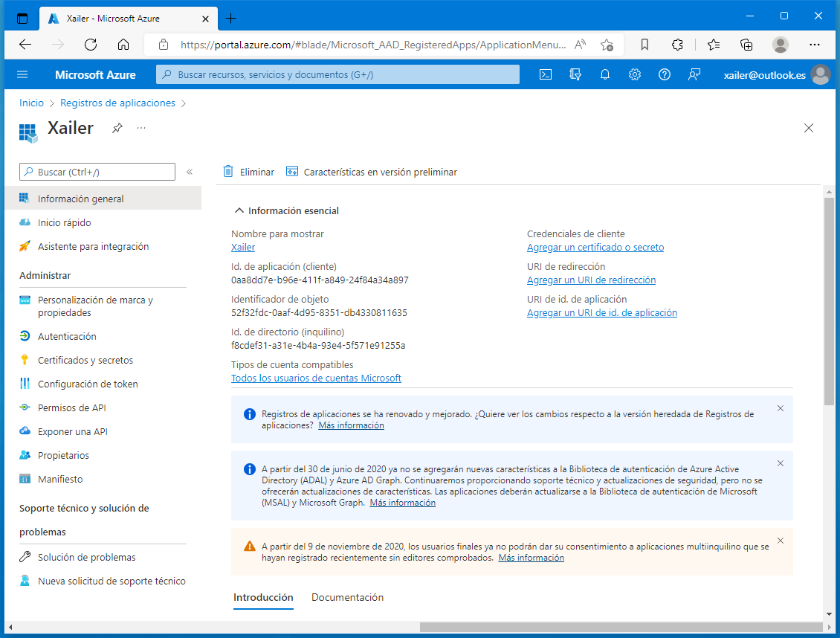Click Más información in renovated registrations notice
The image size is (840, 638).
click(x=351, y=425)
